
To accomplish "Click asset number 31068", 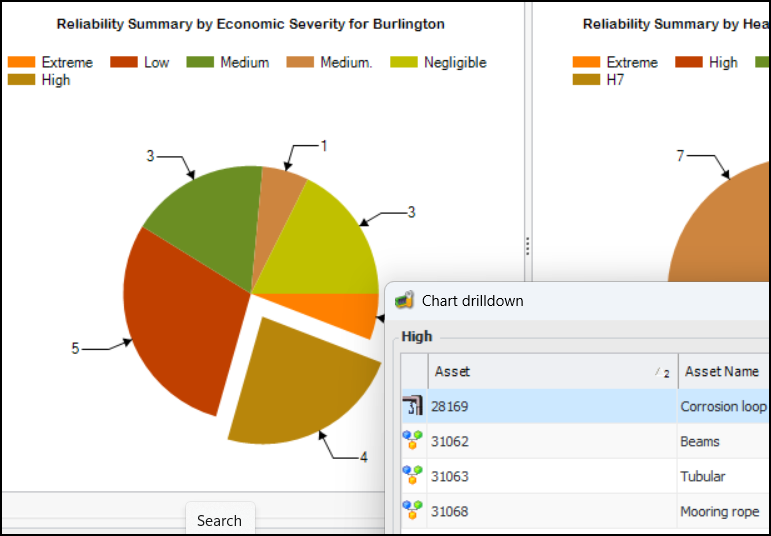I will [x=449, y=511].
